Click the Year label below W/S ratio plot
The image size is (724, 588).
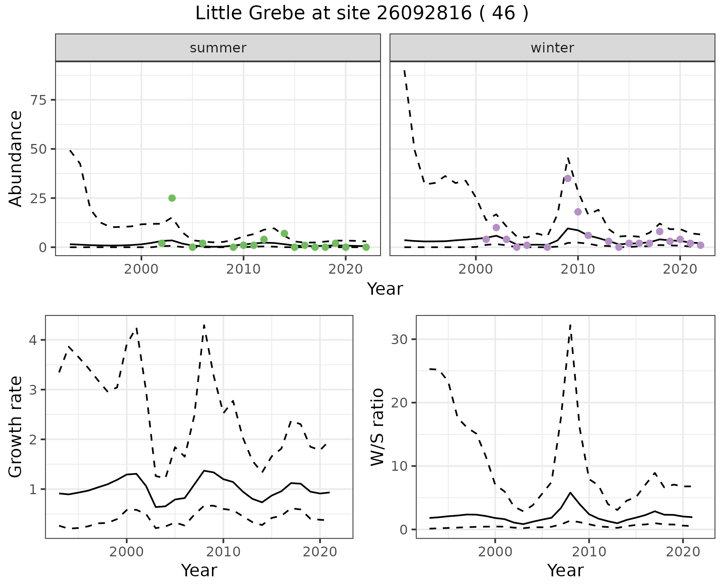(565, 571)
